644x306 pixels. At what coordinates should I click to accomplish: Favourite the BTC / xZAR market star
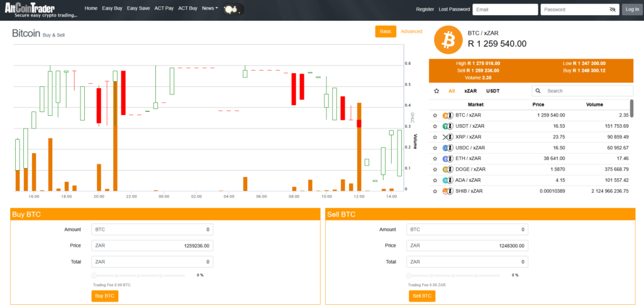(x=435, y=116)
